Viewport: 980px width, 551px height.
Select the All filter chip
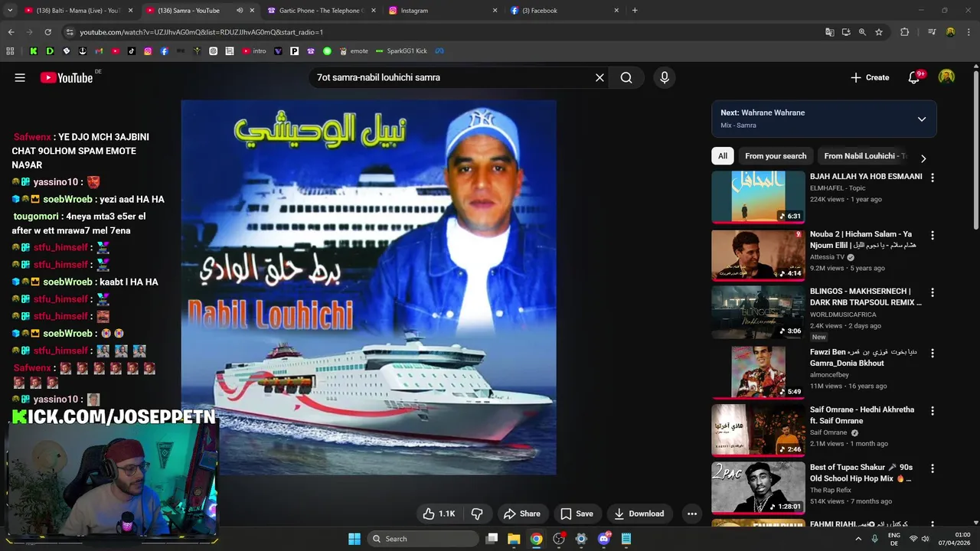[x=722, y=156]
